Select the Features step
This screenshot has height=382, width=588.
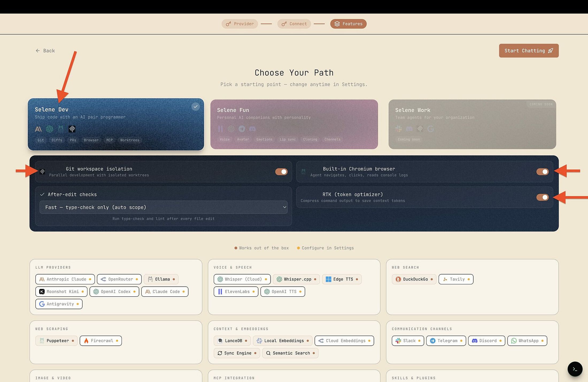pos(349,24)
